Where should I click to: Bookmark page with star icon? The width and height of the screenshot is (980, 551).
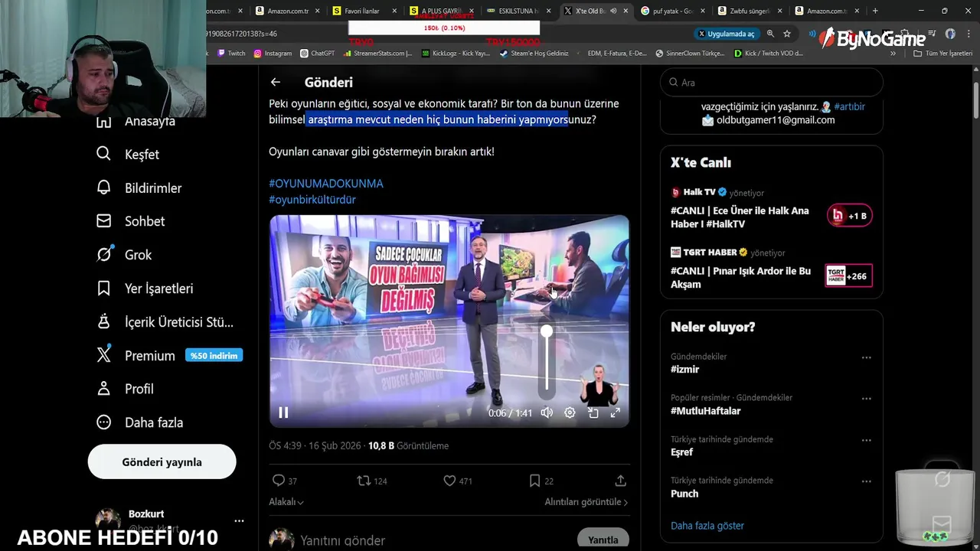787,34
